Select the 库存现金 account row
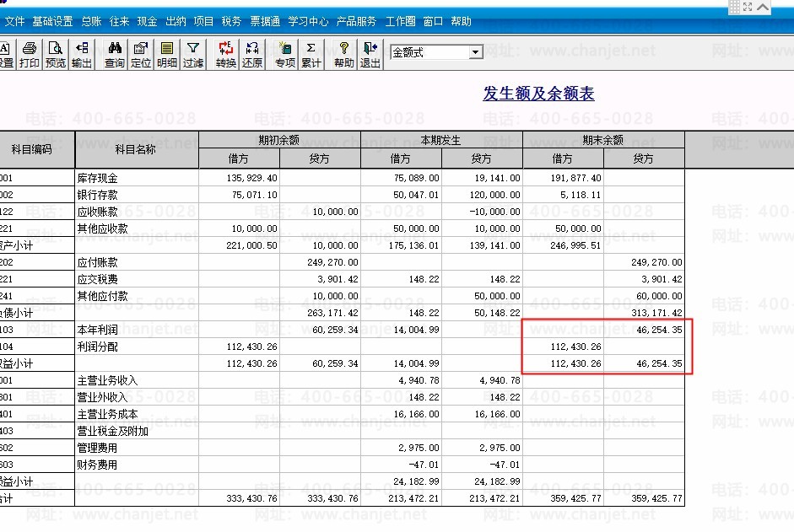 point(98,178)
